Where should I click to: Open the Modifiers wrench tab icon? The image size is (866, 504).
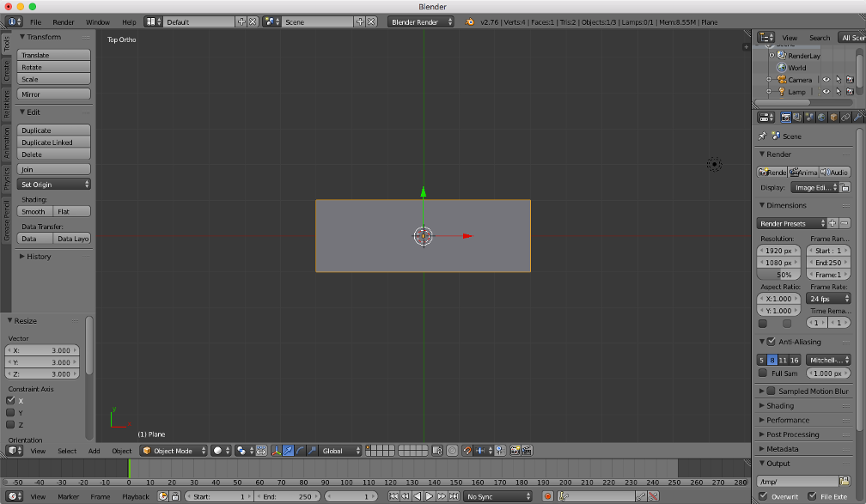[x=857, y=117]
